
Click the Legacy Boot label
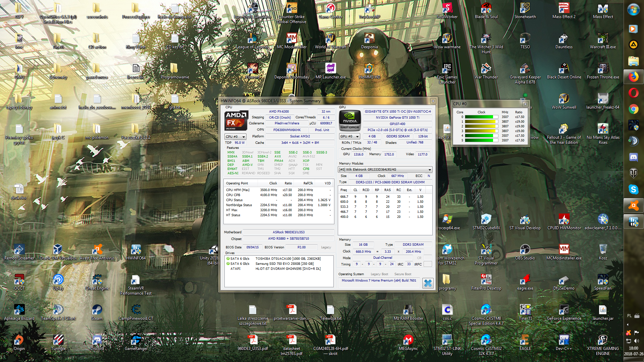point(379,274)
